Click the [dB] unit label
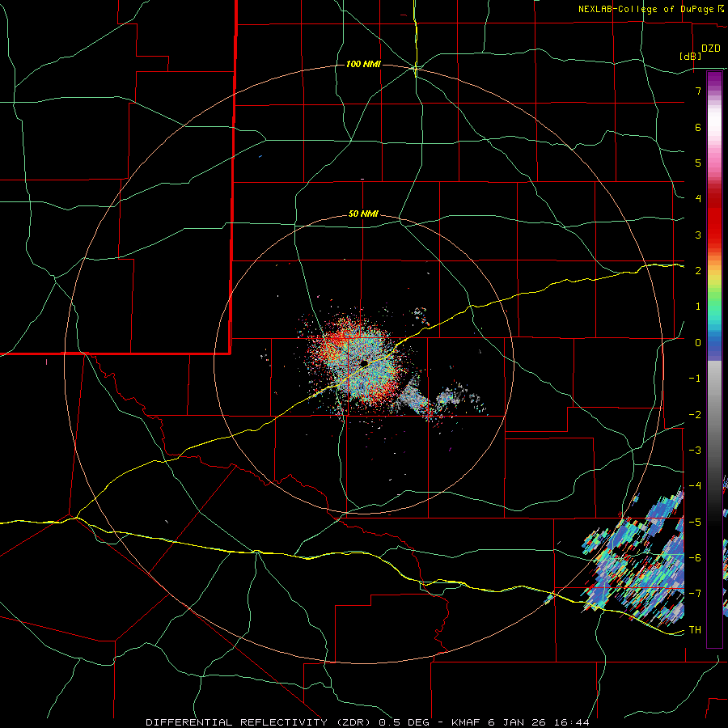This screenshot has height=728, width=728. pos(690,57)
